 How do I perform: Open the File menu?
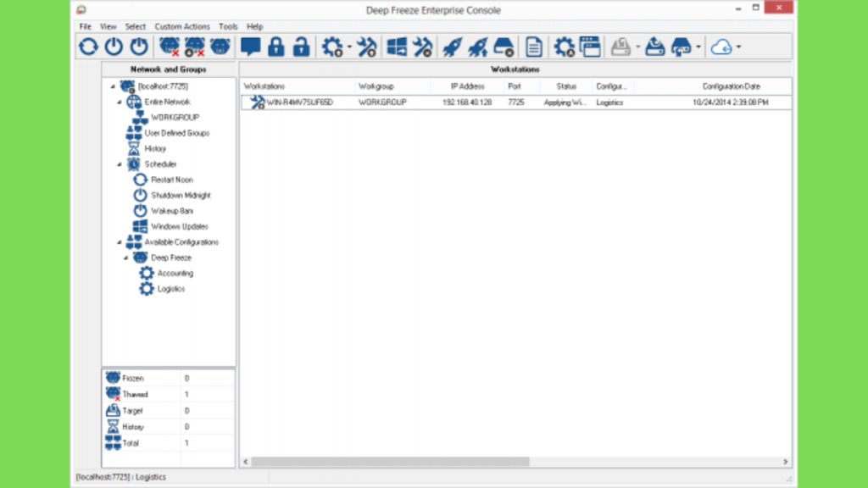pos(86,26)
